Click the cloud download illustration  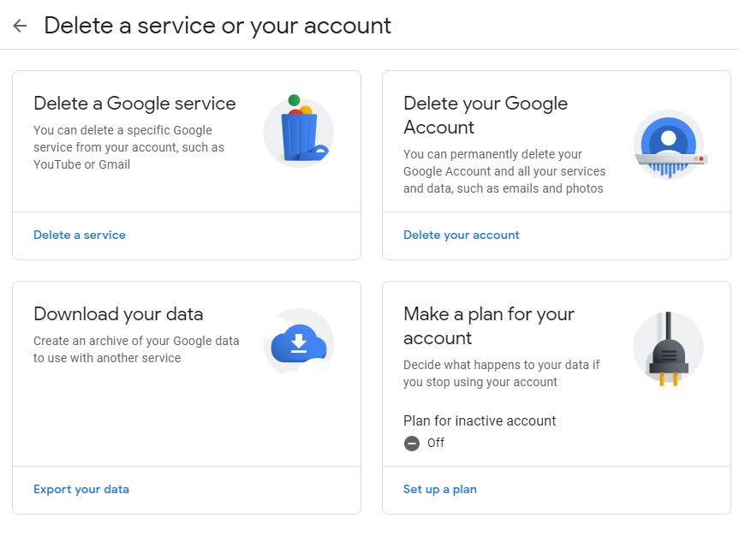click(299, 343)
